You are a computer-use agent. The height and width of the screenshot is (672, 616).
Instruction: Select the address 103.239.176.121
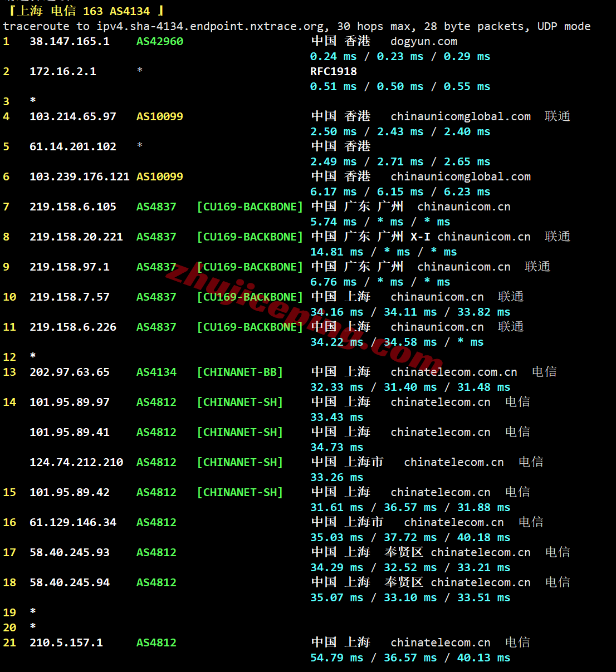(80, 176)
